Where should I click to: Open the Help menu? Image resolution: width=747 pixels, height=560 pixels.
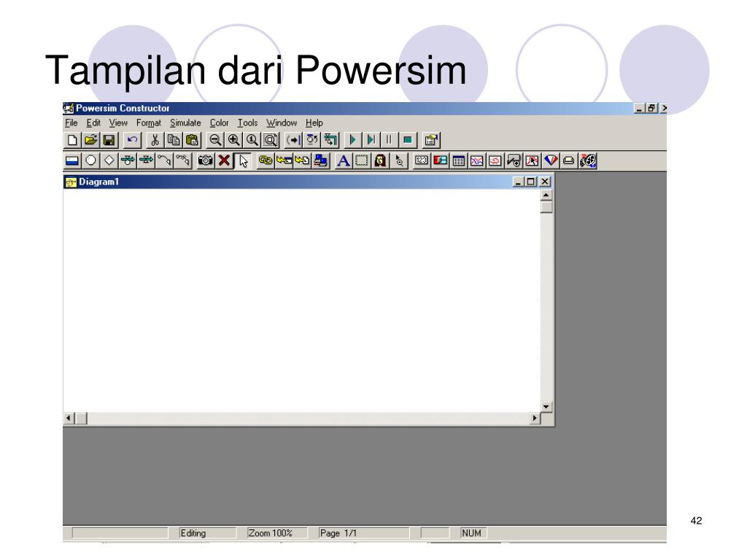click(314, 122)
